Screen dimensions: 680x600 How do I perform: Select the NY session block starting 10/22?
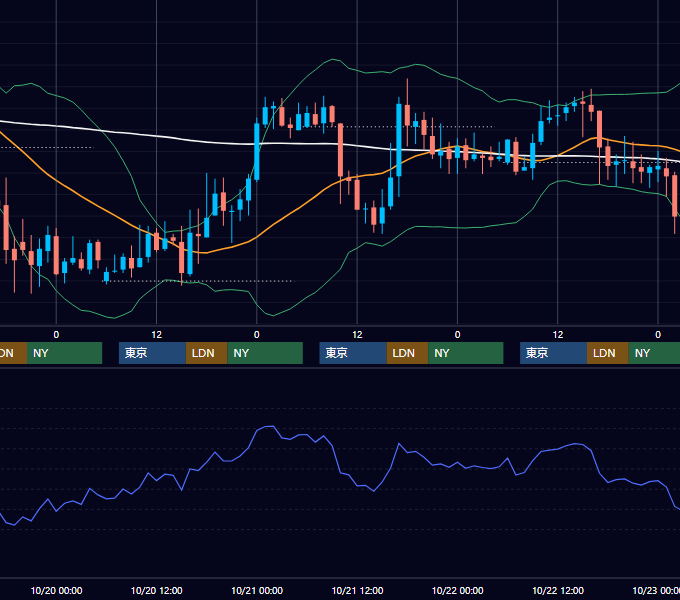tap(654, 353)
